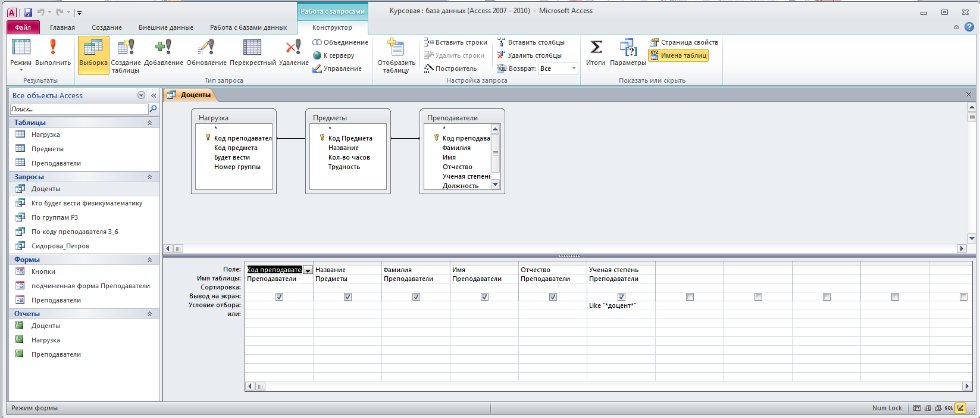The image size is (980, 418).
Task: Toggle the Имена таблиц button
Action: [678, 55]
